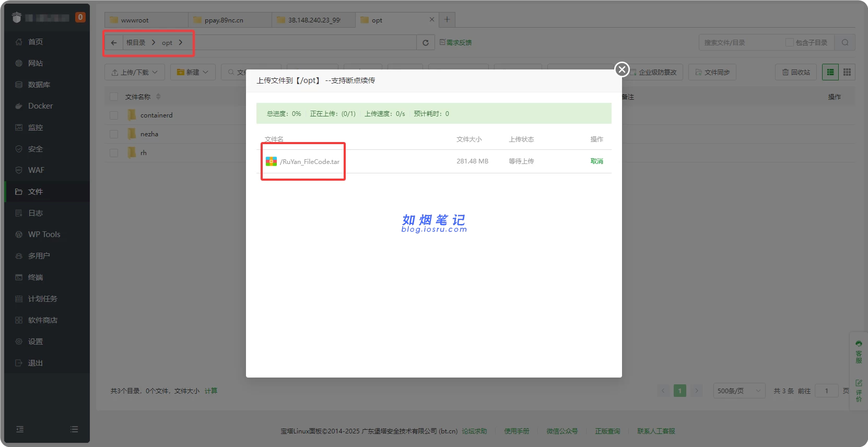This screenshot has width=868, height=447.
Task: Open the 数据库 sidebar item
Action: tap(47, 85)
